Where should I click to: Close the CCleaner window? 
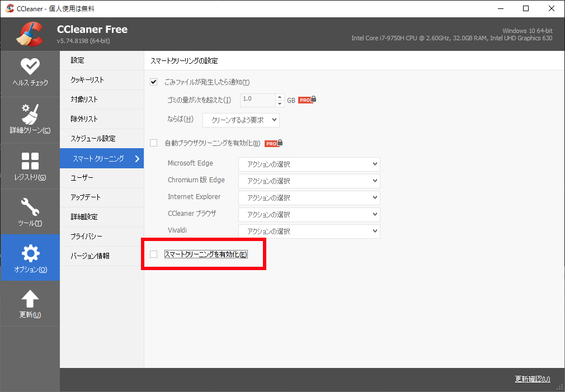click(x=552, y=8)
